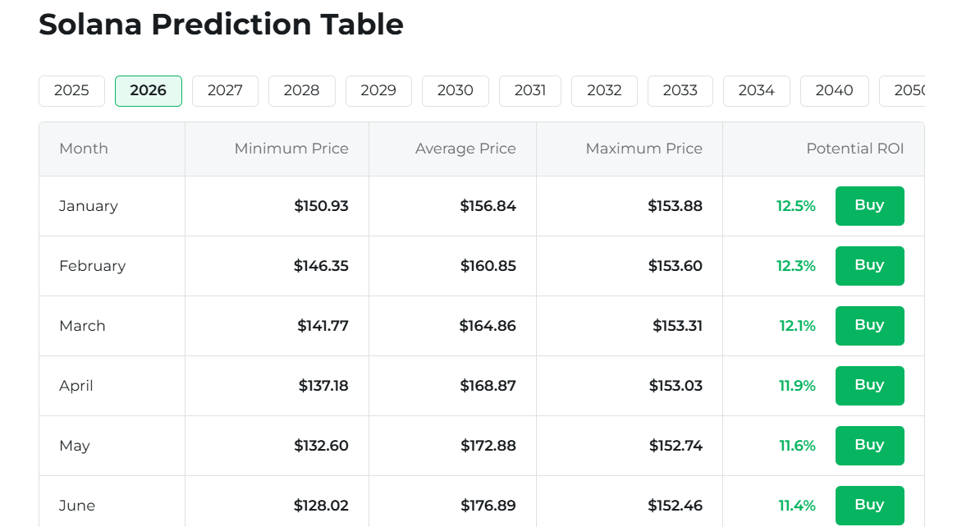Click the Potential ROI column header
Viewport: 980px width, 527px height.
(854, 149)
